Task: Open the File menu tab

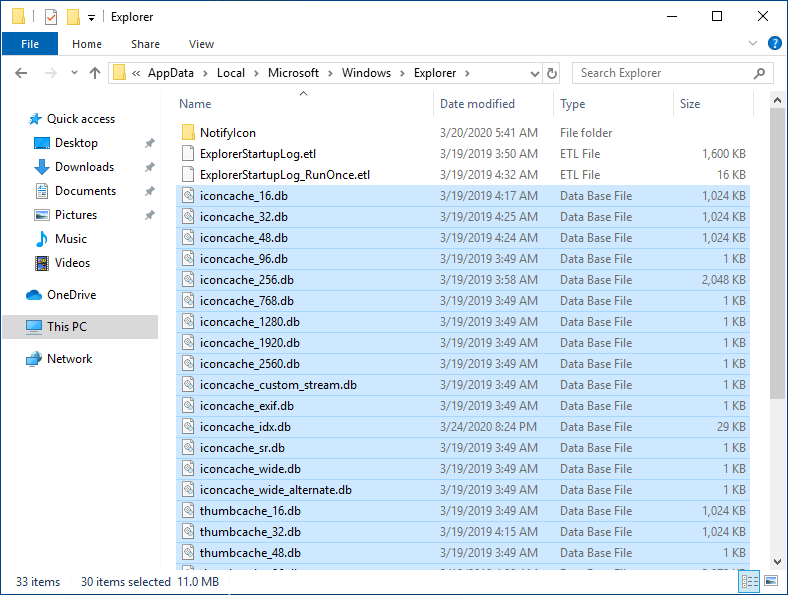Action: pos(30,44)
